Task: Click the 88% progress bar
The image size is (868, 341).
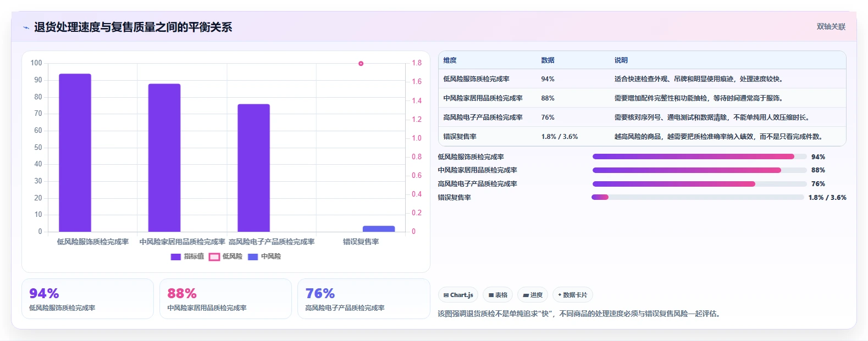Action: 699,170
